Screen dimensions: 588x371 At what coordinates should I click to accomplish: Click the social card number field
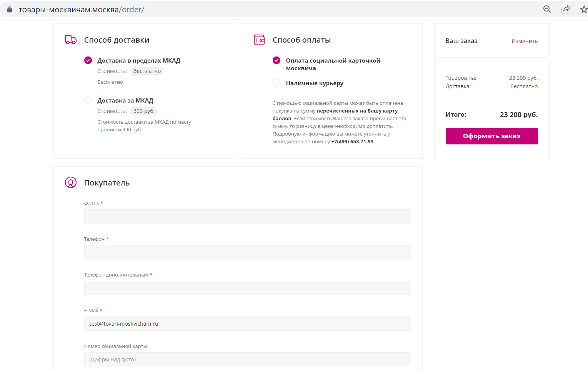click(247, 359)
